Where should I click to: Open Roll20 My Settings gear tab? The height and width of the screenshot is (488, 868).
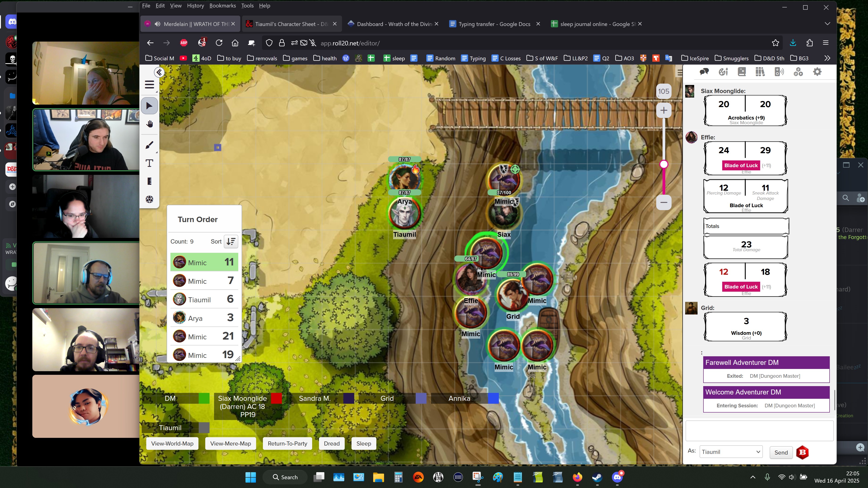point(817,72)
